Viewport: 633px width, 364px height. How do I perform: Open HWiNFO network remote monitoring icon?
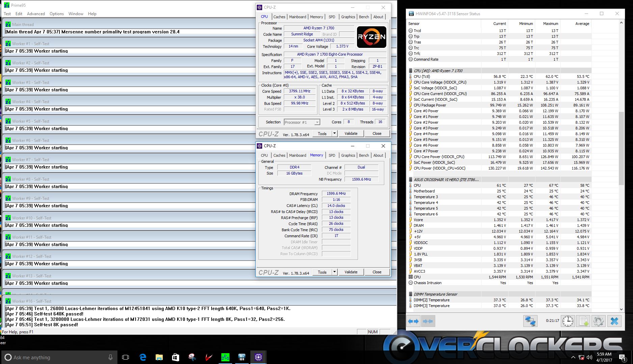point(530,321)
